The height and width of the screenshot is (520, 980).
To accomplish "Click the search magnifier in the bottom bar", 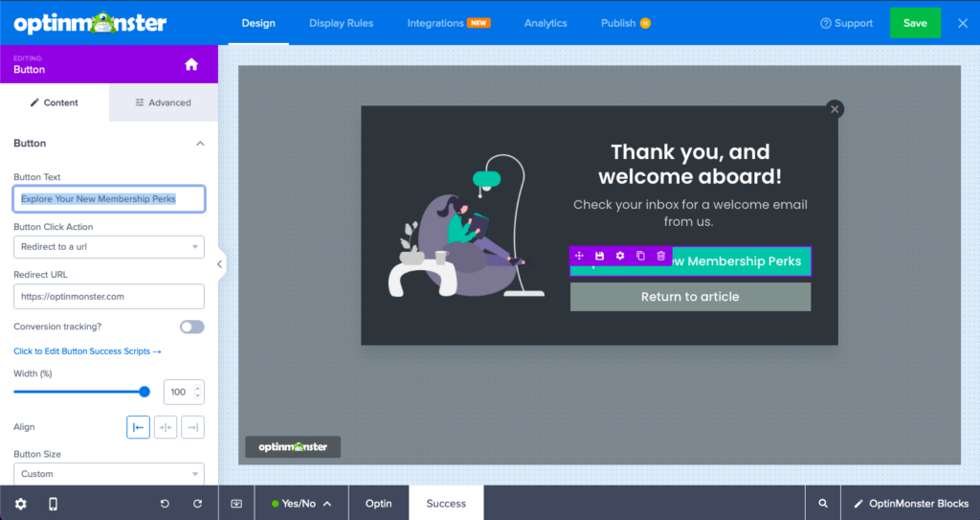I will pyautogui.click(x=823, y=504).
